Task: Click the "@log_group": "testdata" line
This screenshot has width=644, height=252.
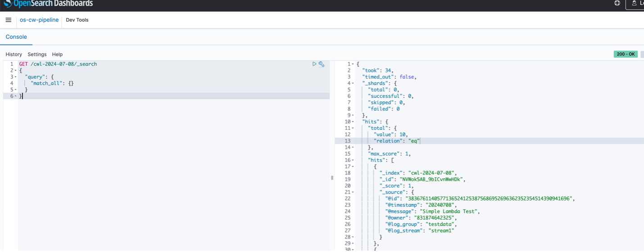Action: click(422, 224)
